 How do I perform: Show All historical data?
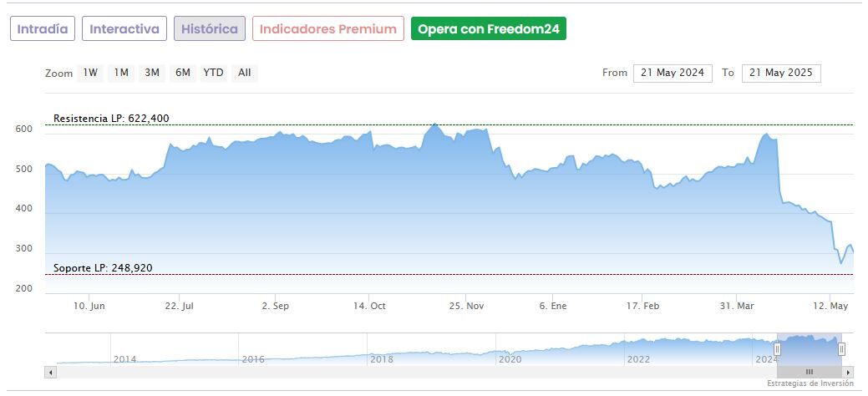click(244, 73)
